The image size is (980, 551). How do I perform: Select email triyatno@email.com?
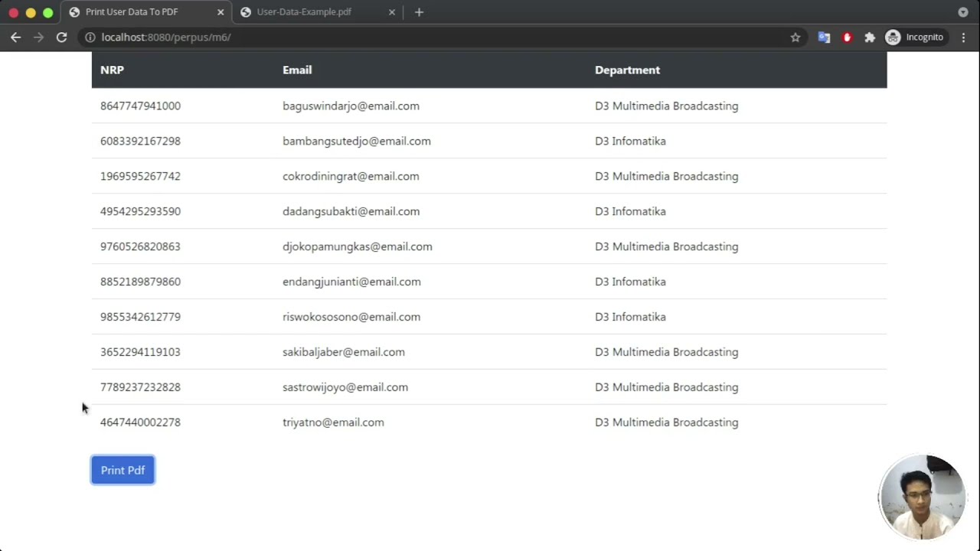[333, 422]
